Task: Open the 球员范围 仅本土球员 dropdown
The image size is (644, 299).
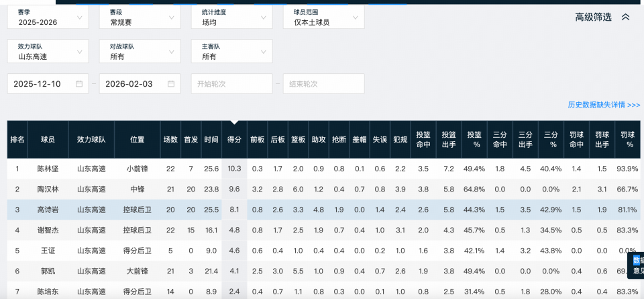Action: point(324,17)
